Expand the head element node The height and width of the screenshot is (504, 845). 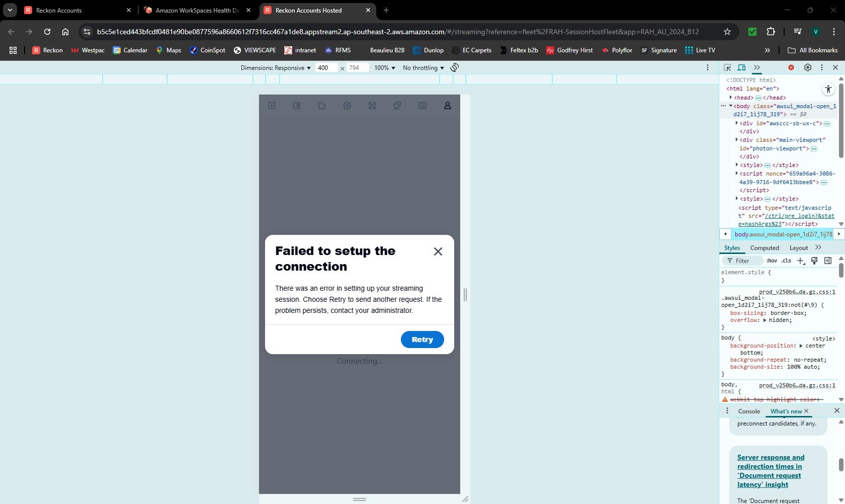click(x=731, y=98)
